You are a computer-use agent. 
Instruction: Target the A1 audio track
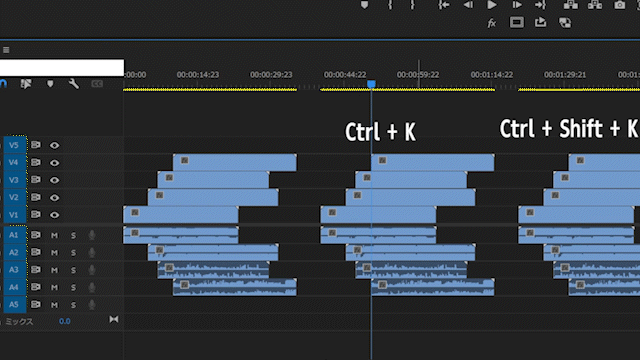pyautogui.click(x=15, y=235)
